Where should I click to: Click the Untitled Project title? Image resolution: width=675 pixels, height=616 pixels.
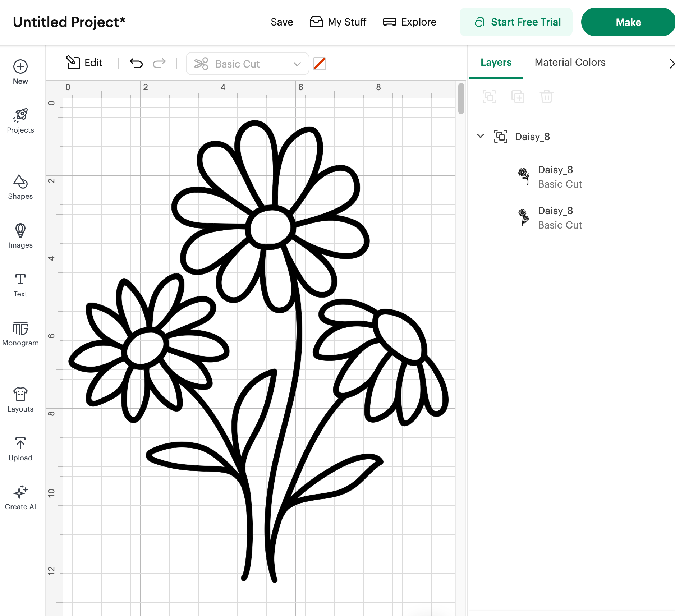pyautogui.click(x=69, y=22)
